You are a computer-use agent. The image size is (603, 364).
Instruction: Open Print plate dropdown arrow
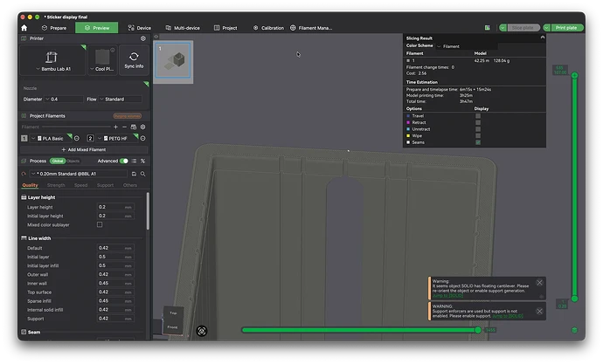546,28
